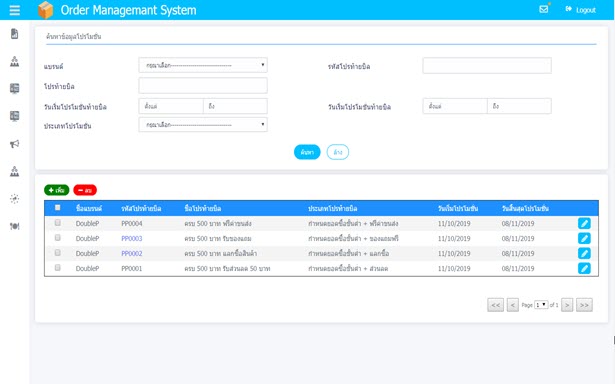Image resolution: width=615 pixels, height=384 pixels.
Task: Click the ถึง date field below รหัสโปรท้ายบิล input
Action: point(519,106)
